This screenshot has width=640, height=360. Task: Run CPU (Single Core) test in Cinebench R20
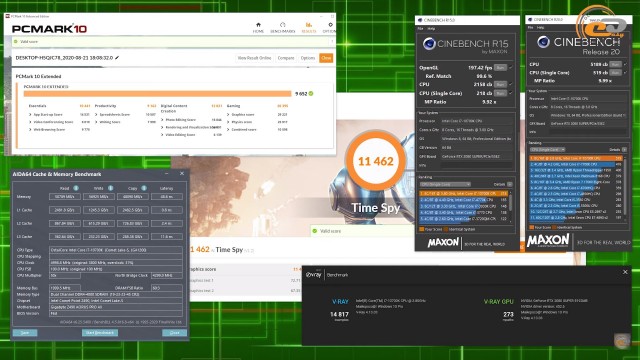tap(616, 73)
